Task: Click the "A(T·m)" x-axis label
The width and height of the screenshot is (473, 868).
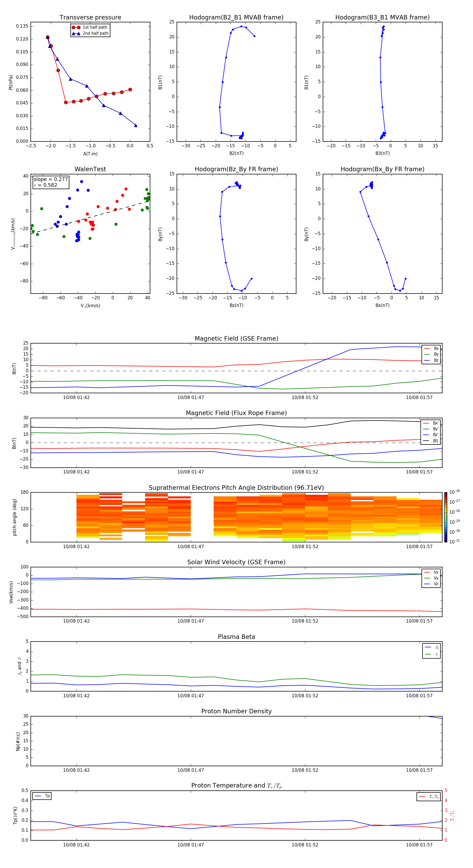Action: (x=90, y=154)
